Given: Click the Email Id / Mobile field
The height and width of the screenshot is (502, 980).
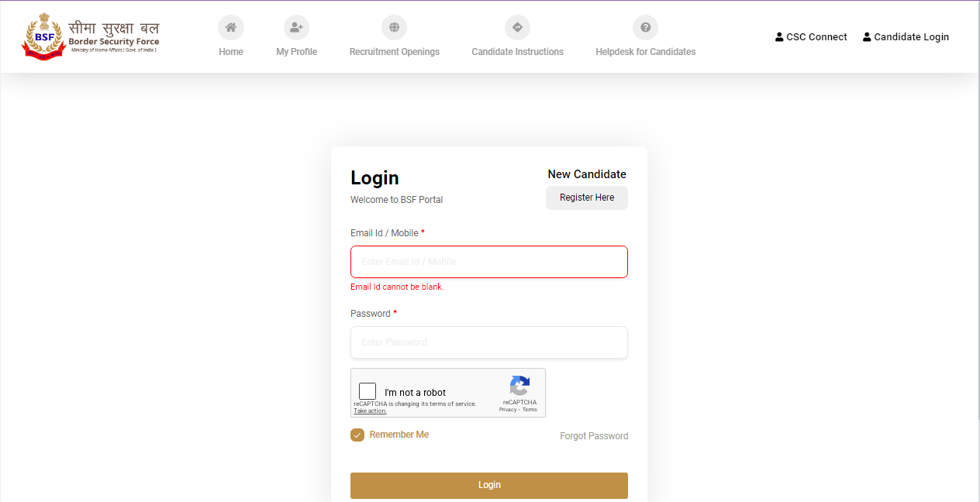Looking at the screenshot, I should click(489, 262).
